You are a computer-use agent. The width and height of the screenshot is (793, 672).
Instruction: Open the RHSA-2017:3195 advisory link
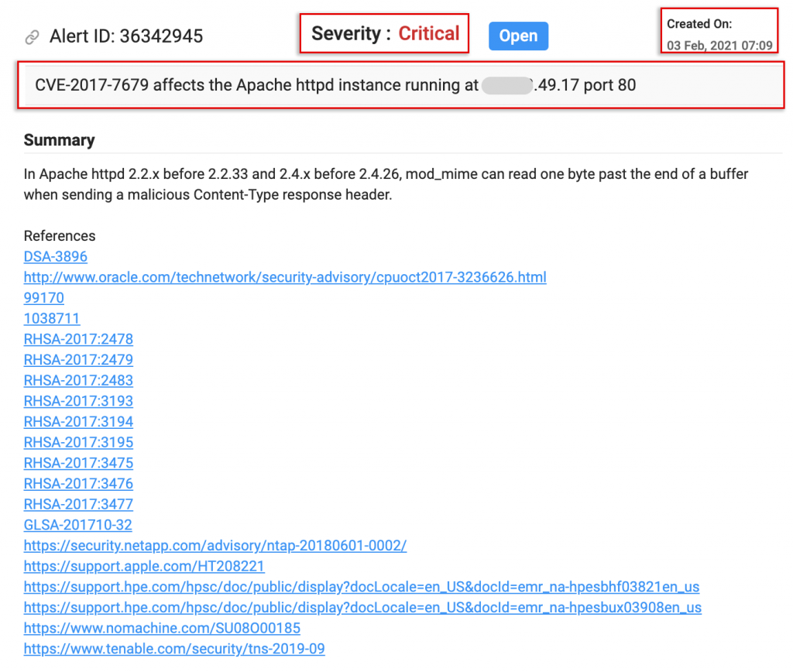coord(78,443)
